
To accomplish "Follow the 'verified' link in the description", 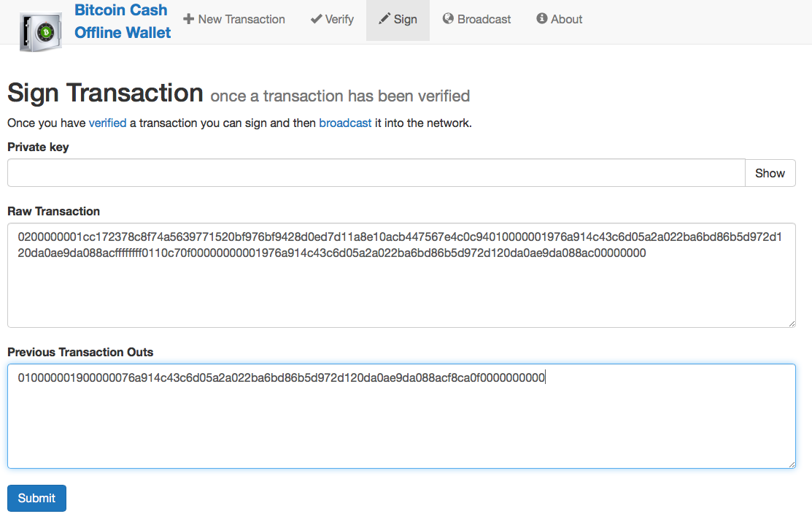I will (x=108, y=123).
